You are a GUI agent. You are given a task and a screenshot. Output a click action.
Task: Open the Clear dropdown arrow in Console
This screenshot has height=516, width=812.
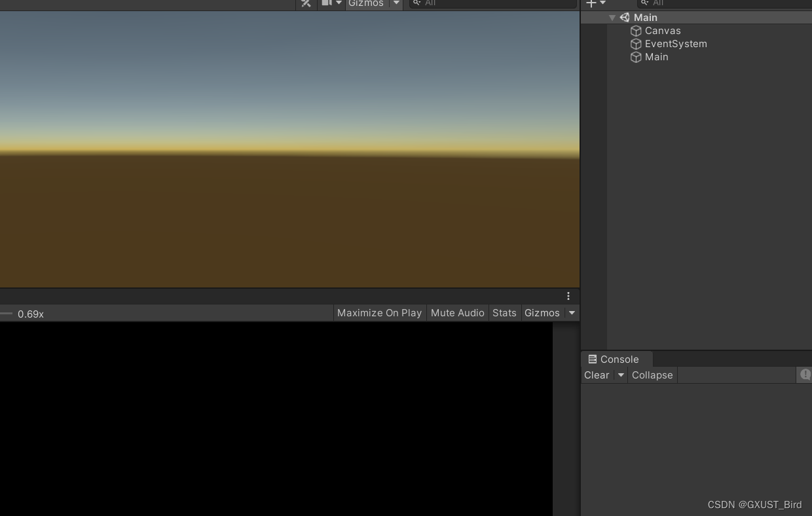621,375
